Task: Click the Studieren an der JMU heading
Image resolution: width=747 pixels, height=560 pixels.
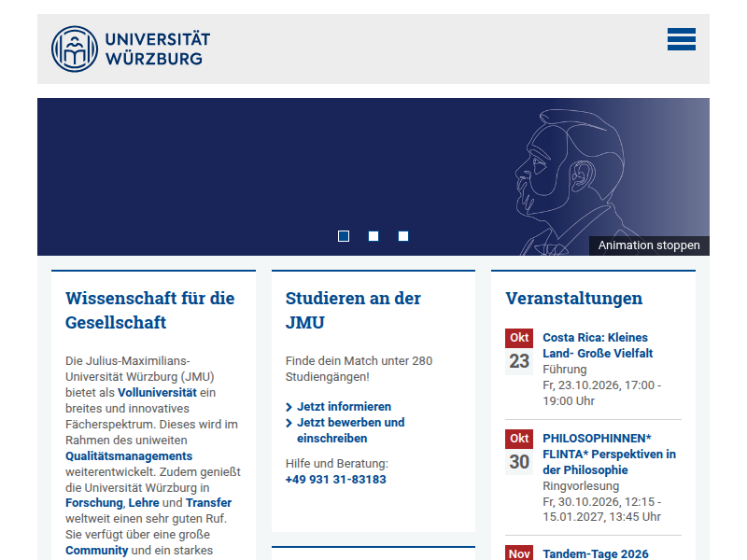Action: click(x=353, y=311)
